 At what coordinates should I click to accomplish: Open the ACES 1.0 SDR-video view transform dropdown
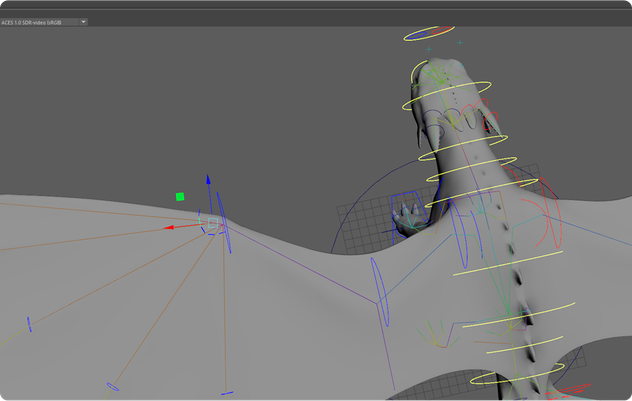84,21
